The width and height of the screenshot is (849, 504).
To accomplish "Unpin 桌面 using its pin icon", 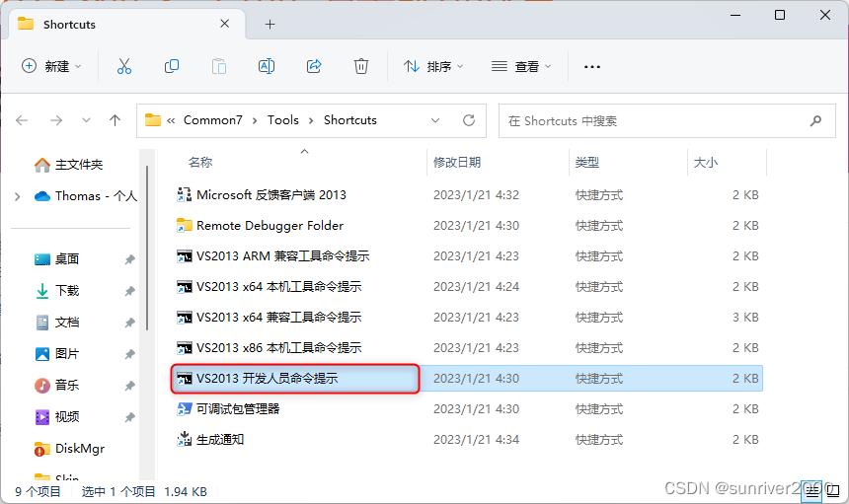I will (129, 259).
